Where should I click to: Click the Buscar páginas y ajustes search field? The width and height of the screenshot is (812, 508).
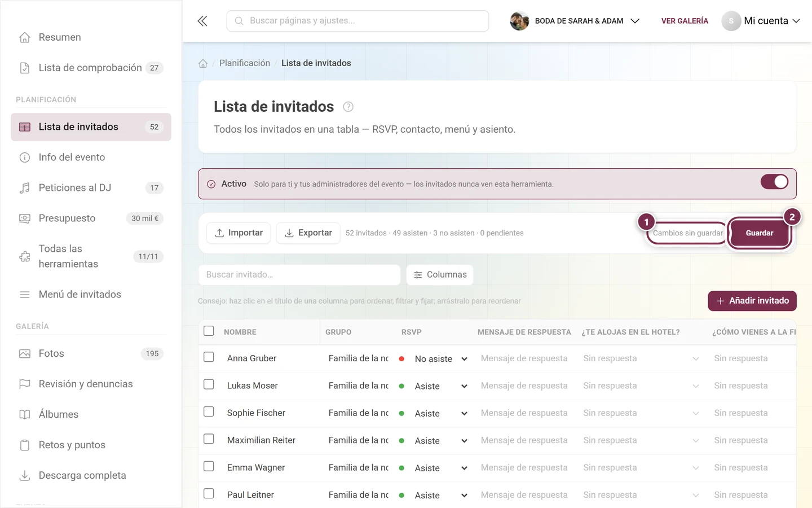358,21
